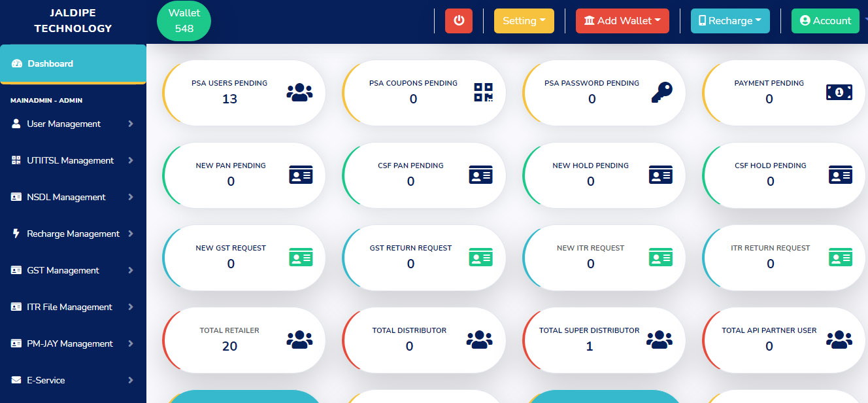
Task: Click the E-Service envelope icon
Action: 16,380
